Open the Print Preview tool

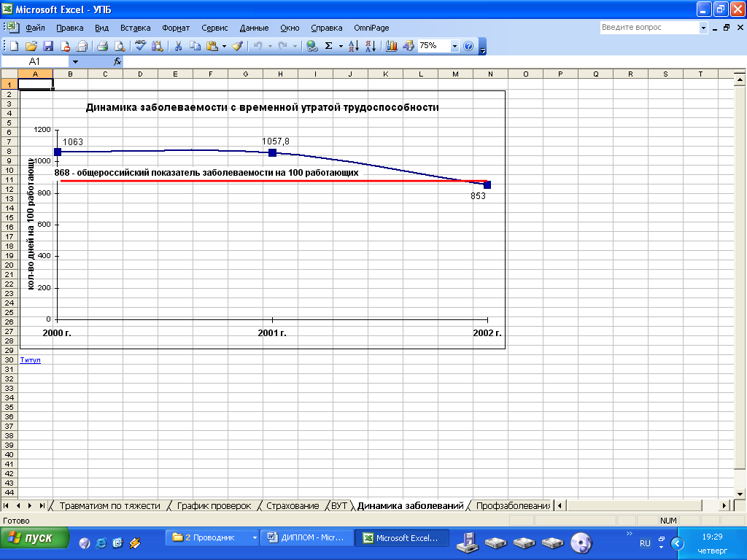[x=120, y=46]
